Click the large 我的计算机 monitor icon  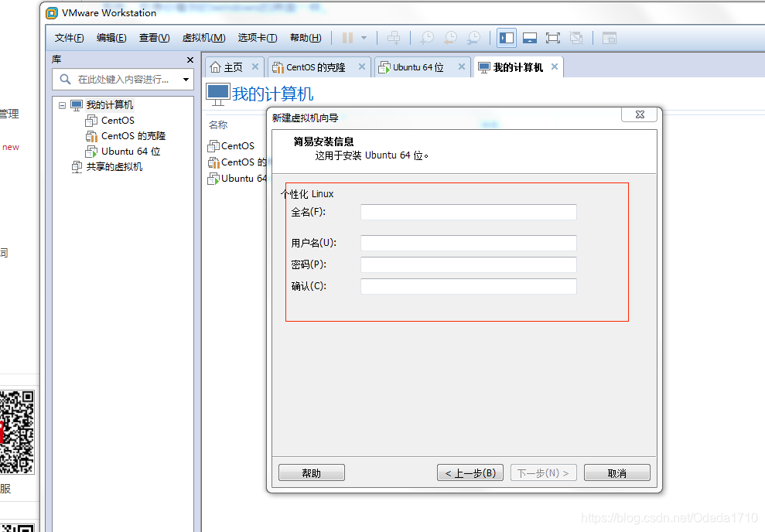pos(217,94)
